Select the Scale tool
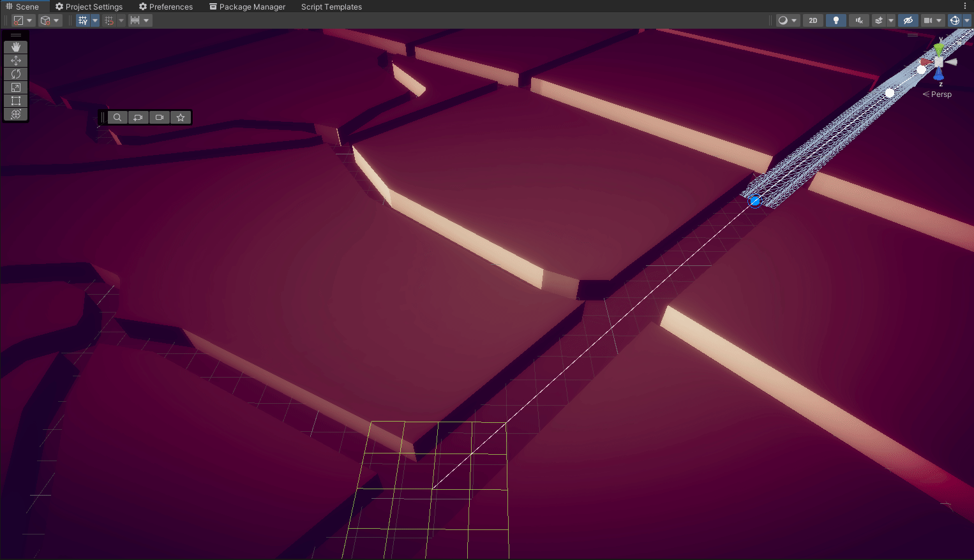Screen dimensions: 974x560 [x=16, y=87]
